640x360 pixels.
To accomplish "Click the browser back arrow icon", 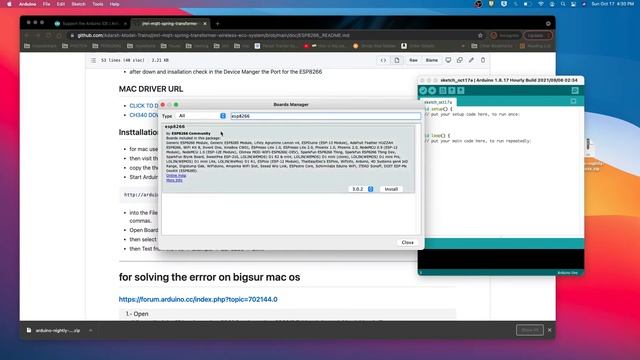I will (27, 36).
